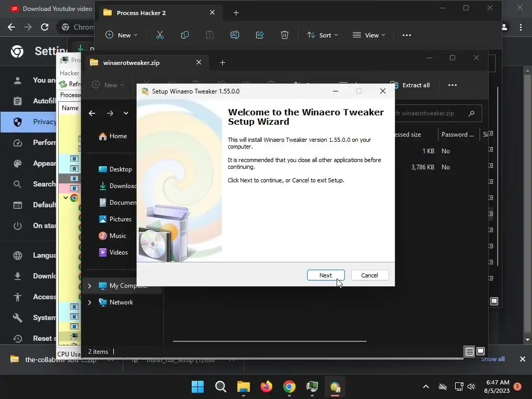Open Music in the explorer sidebar
This screenshot has width=532, height=399.
point(113,236)
